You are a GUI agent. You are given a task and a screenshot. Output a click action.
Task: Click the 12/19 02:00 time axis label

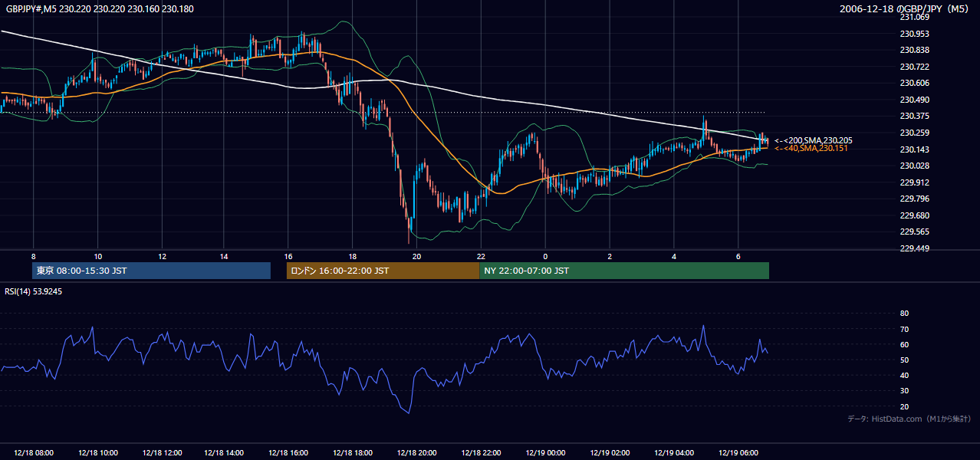[610, 453]
